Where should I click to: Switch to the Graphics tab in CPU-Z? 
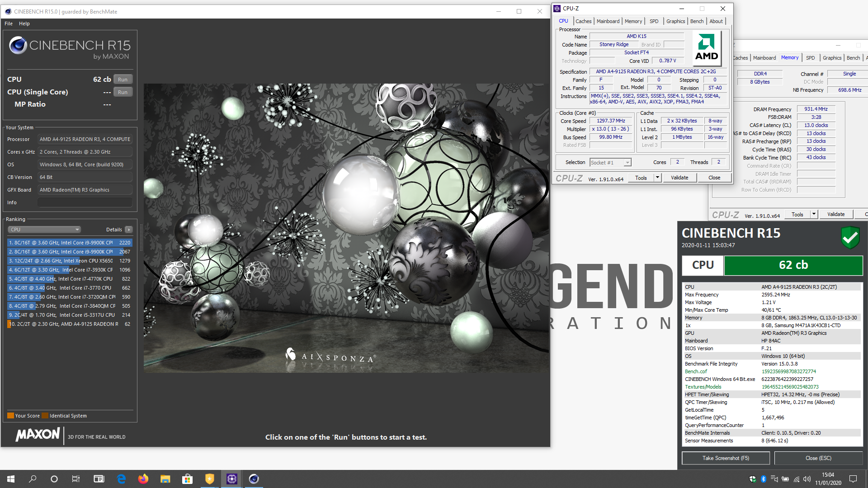pyautogui.click(x=676, y=21)
